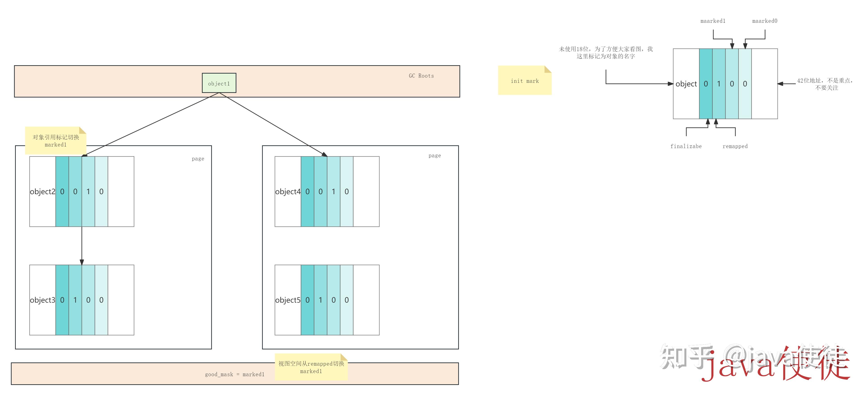Viewport: 868px width, 396px height.
Task: Click the remapped label under legend
Action: [735, 146]
